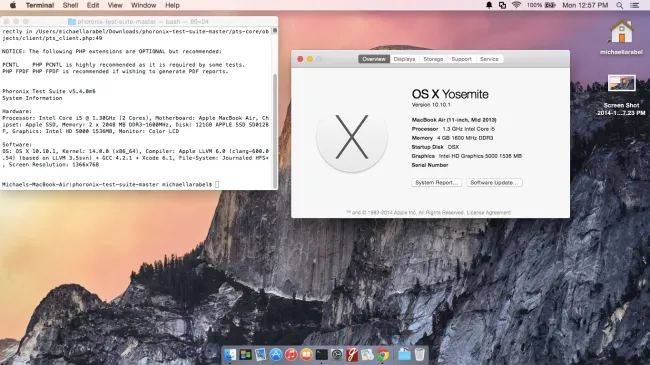Select the Overview tab
Image resolution: width=650 pixels, height=365 pixels.
tap(374, 59)
